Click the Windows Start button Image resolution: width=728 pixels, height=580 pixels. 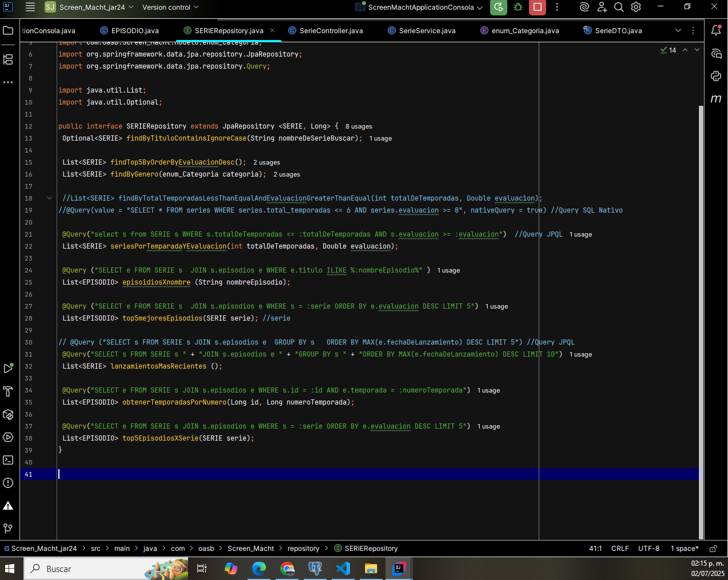point(10,569)
